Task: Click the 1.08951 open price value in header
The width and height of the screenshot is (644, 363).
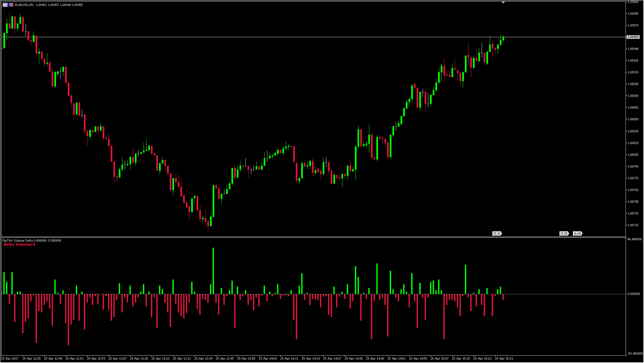Action: (x=41, y=5)
